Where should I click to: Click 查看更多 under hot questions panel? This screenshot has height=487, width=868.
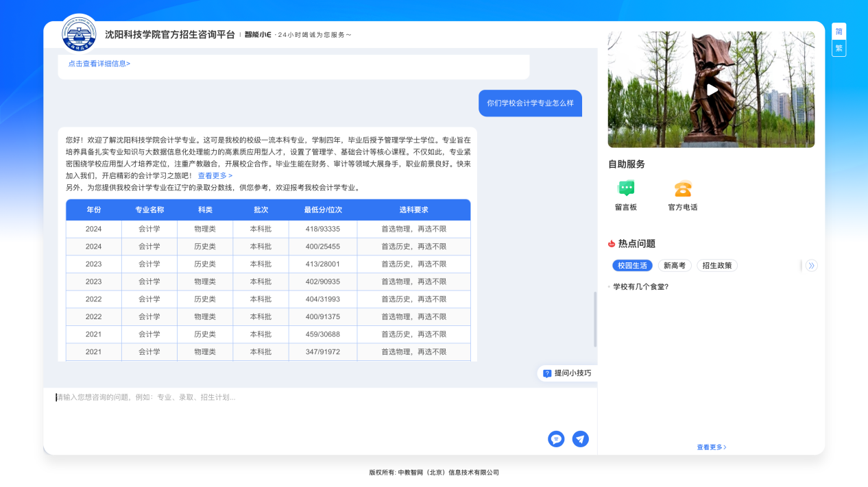(711, 447)
